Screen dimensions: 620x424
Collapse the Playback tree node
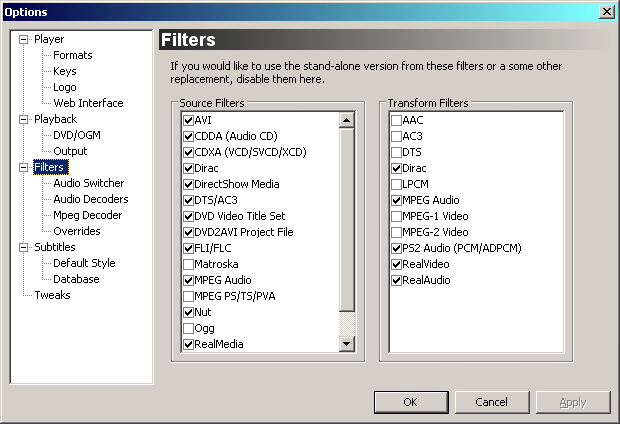click(x=24, y=120)
